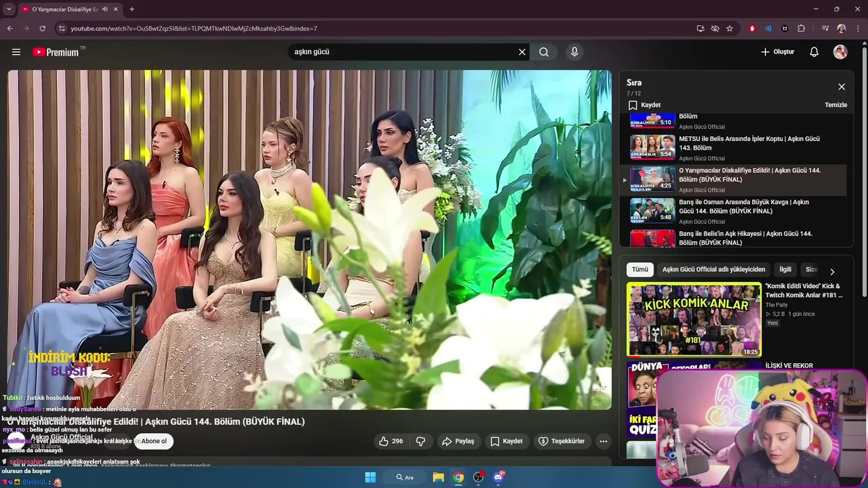The image size is (868, 488).
Task: Clear the queue with Temizle
Action: (835, 105)
